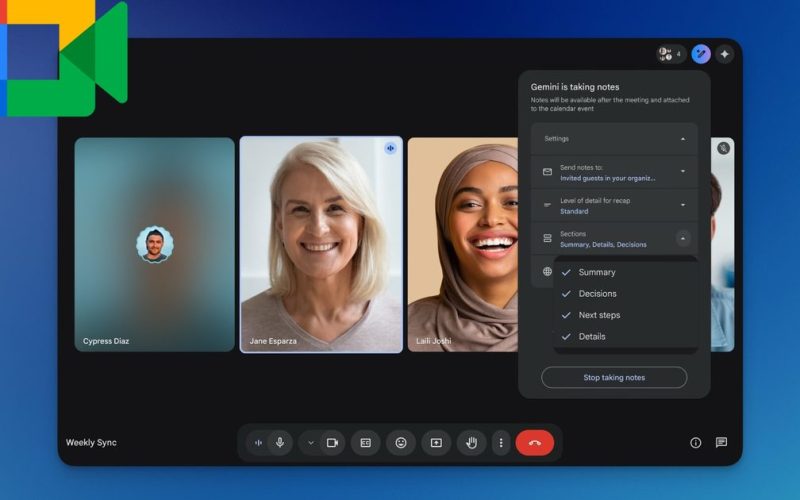
Task: Open the emoji reactions button
Action: coord(401,443)
